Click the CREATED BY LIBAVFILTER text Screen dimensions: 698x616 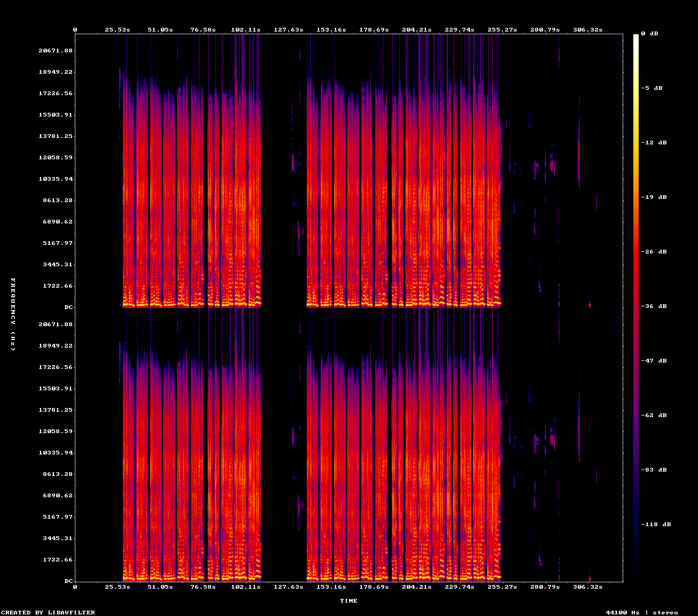(48, 613)
